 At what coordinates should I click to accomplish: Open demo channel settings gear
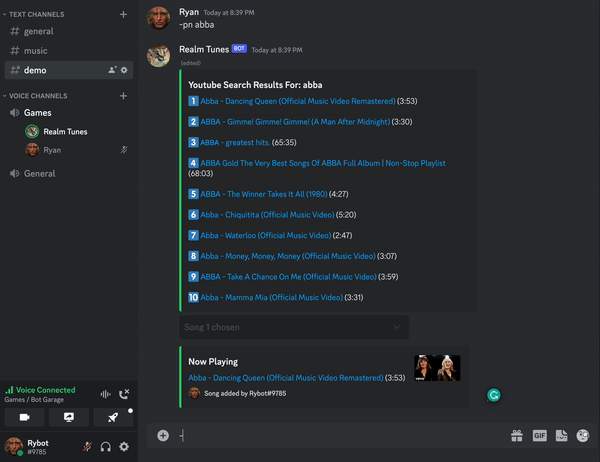tap(124, 70)
